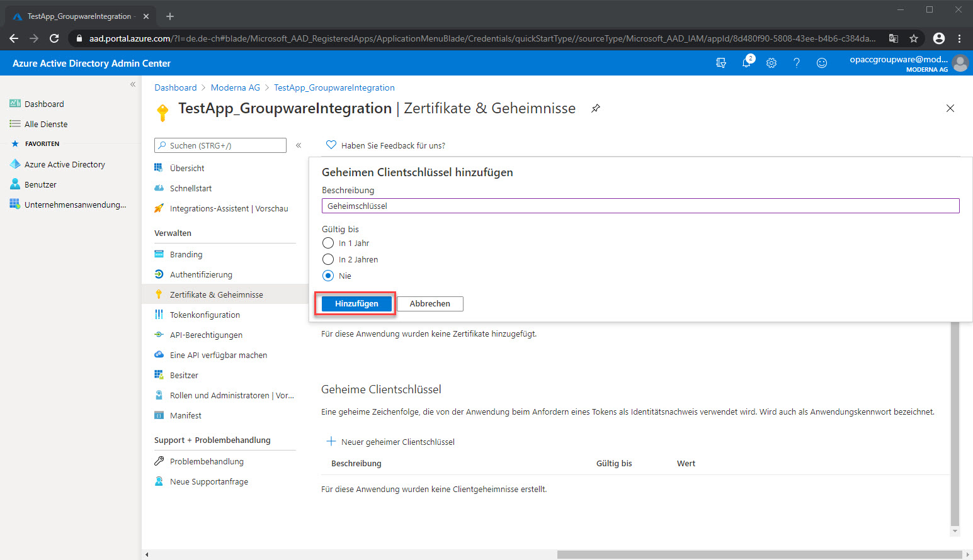Collapse the left portal sidebar
973x560 pixels.
[133, 84]
